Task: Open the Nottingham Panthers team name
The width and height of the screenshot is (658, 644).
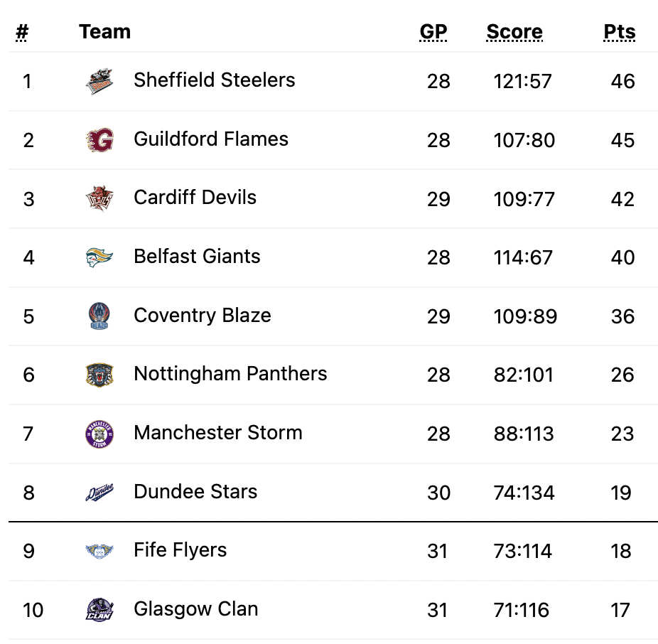Action: point(230,374)
